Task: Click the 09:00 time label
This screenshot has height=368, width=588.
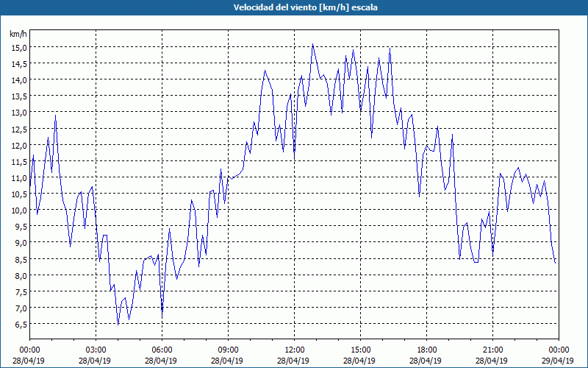Action: point(228,350)
